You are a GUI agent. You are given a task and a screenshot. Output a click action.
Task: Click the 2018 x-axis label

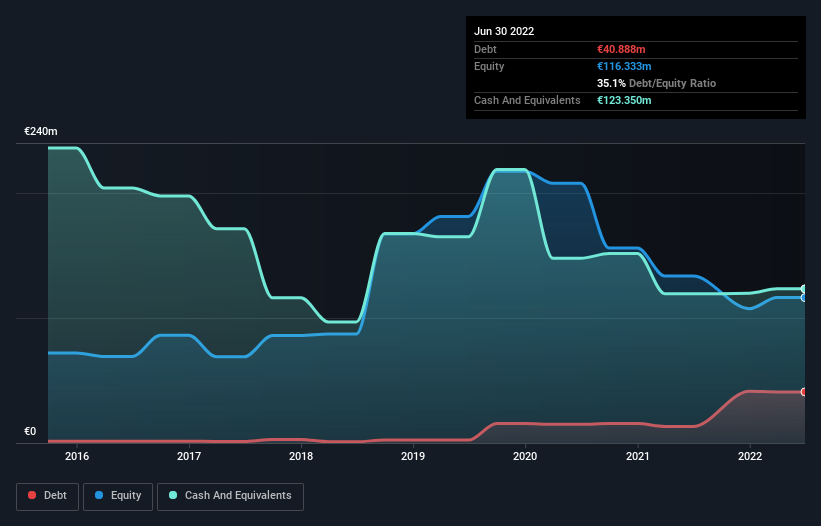[301, 456]
